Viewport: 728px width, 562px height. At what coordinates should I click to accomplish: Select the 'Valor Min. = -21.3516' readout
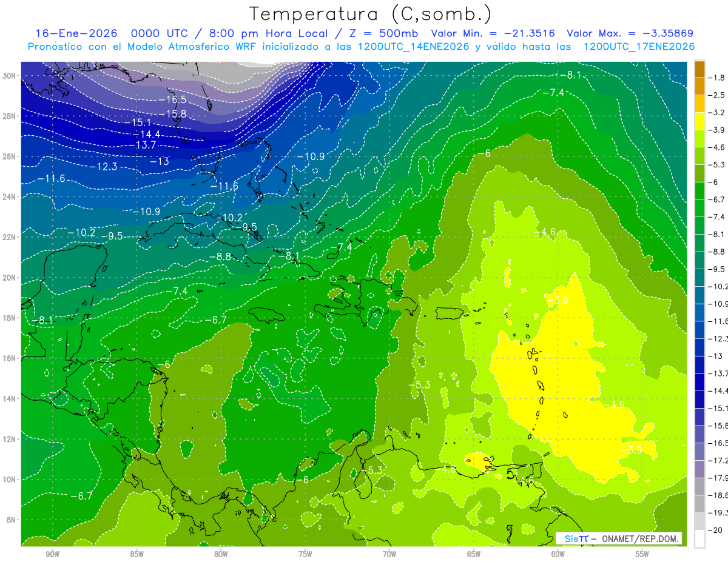[493, 33]
